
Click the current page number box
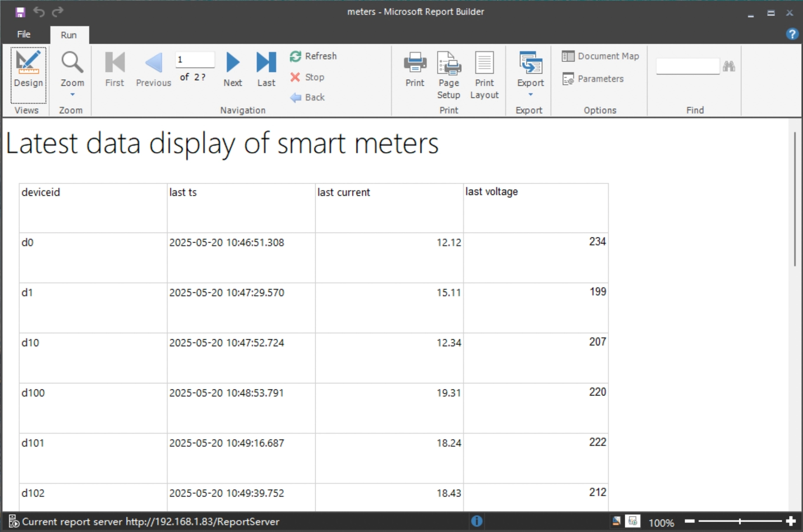[x=195, y=60]
